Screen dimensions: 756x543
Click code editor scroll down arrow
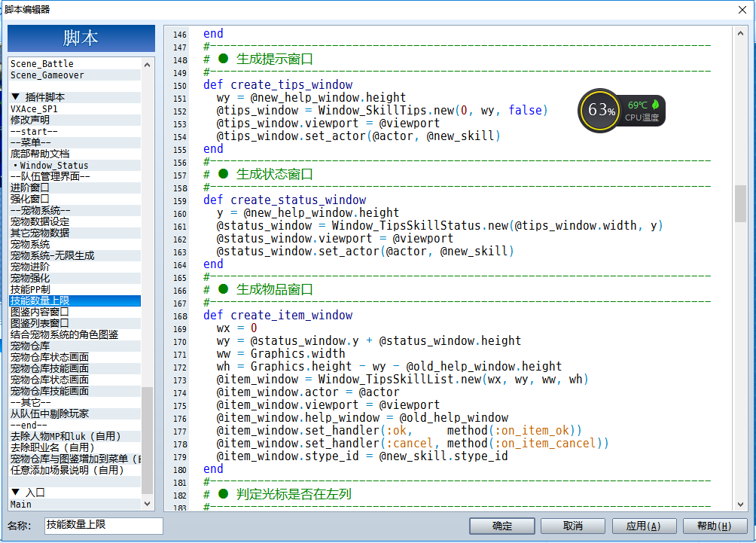[740, 505]
